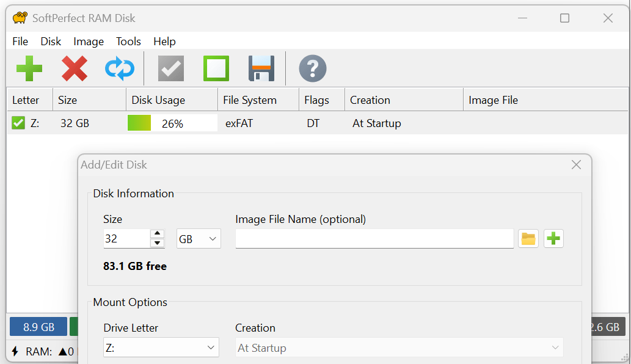The image size is (631, 364).
Task: Browse for image file with folder icon
Action: pos(528,239)
